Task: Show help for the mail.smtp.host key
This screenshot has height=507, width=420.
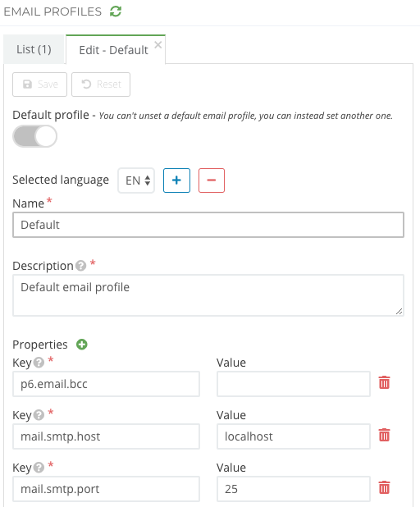Action: (x=39, y=415)
